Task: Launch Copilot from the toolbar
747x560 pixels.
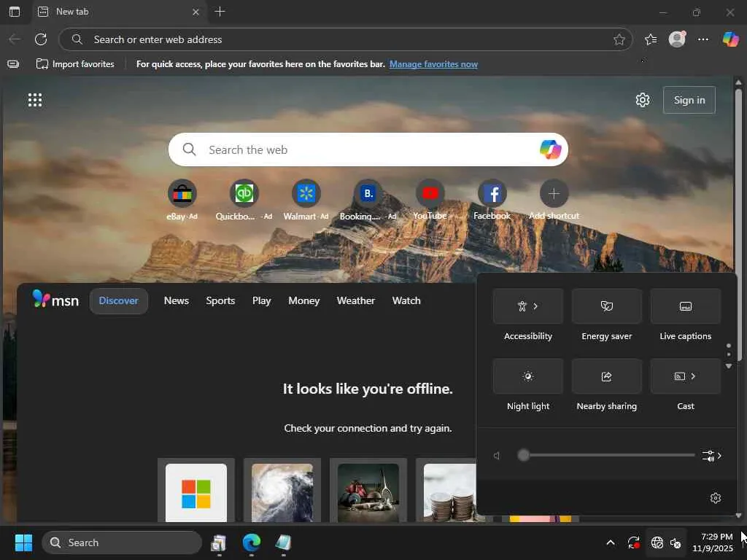Action: (730, 39)
